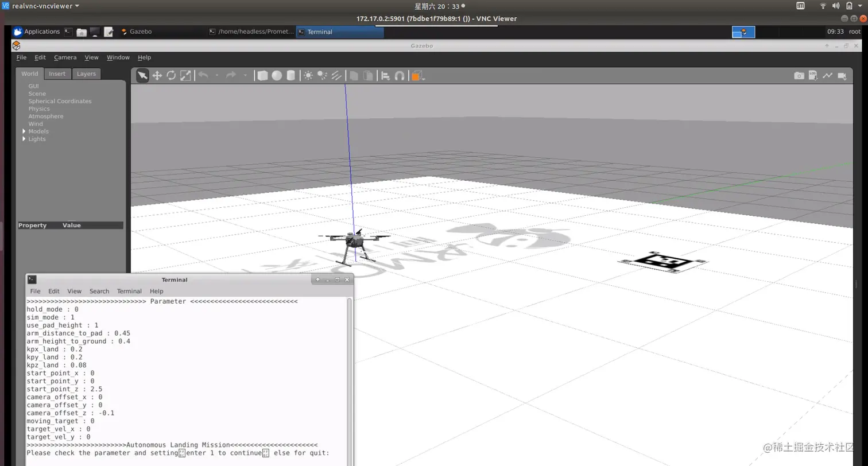The width and height of the screenshot is (868, 466).
Task: Open the Terminal window File menu
Action: (x=35, y=291)
